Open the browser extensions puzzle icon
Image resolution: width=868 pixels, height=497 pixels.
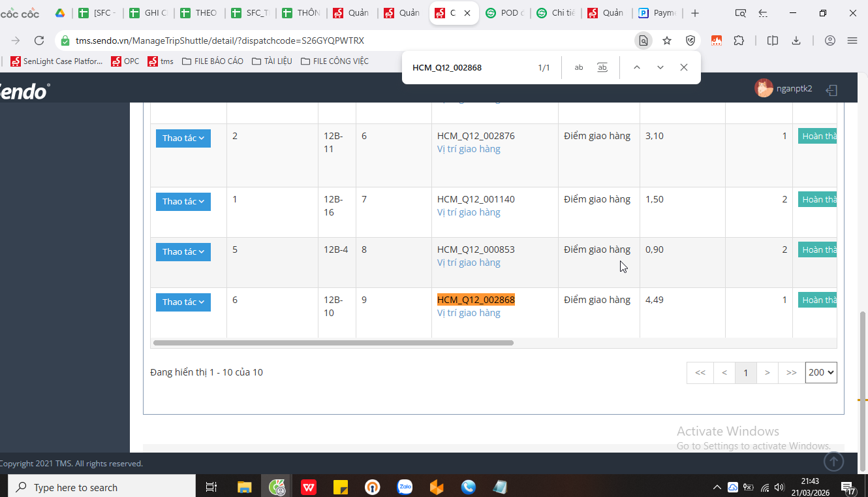[x=739, y=40]
